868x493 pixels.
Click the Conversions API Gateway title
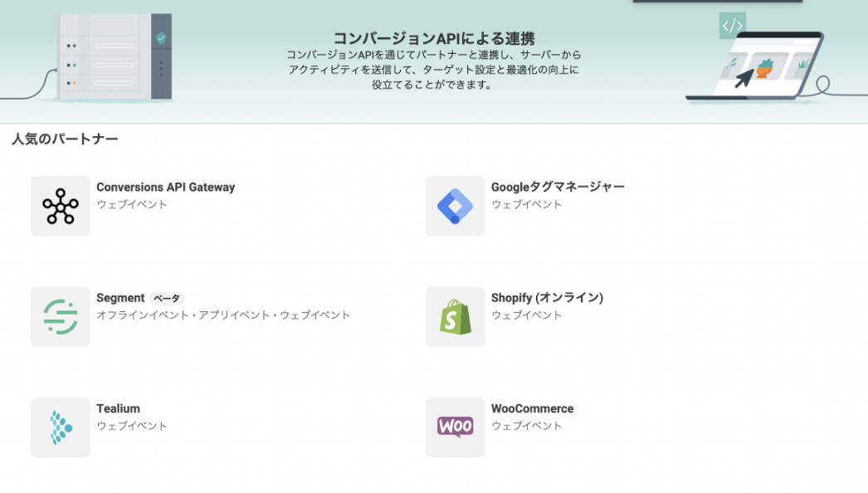click(165, 188)
